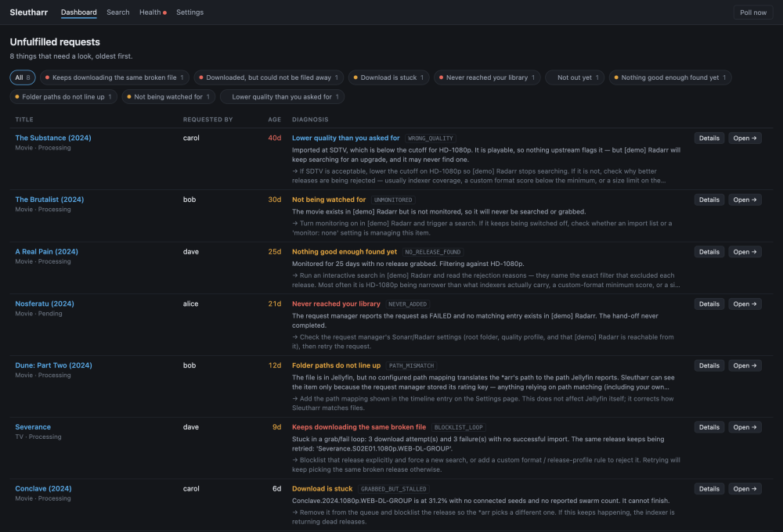The image size is (783, 532).
Task: Open the Search tab
Action: pyautogui.click(x=118, y=12)
